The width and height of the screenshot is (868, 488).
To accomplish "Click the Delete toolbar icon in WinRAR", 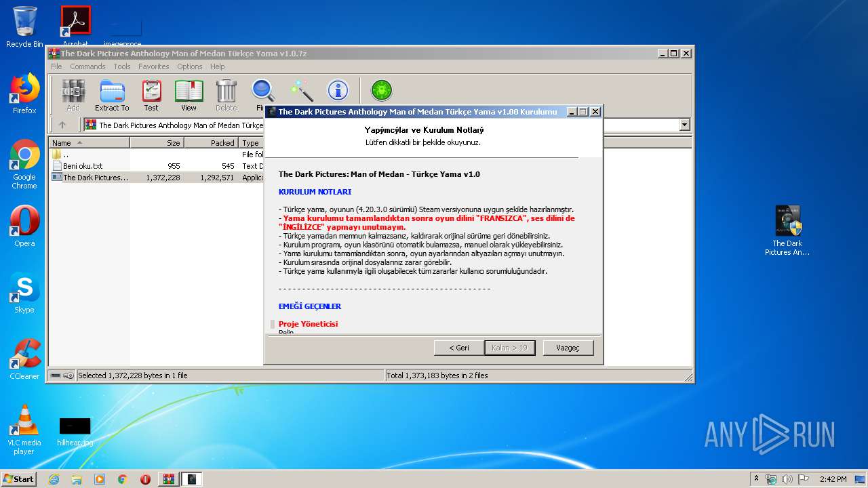I will pyautogui.click(x=226, y=95).
